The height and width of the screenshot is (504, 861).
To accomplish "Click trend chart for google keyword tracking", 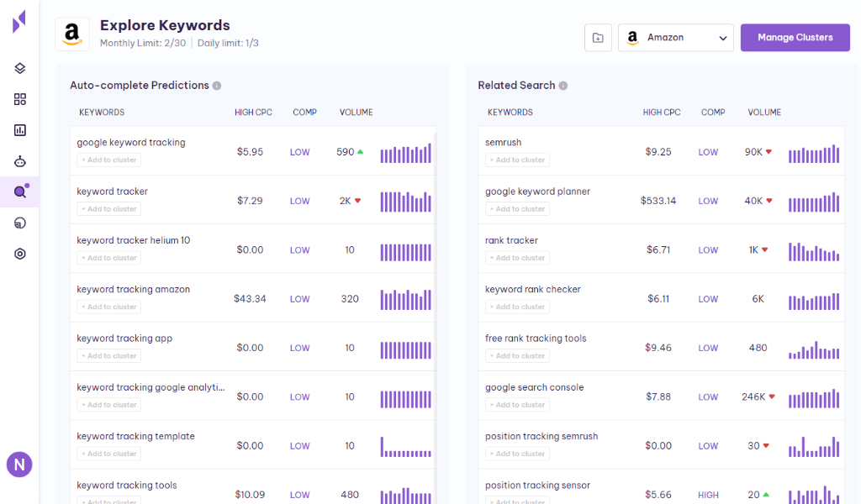I will (406, 153).
